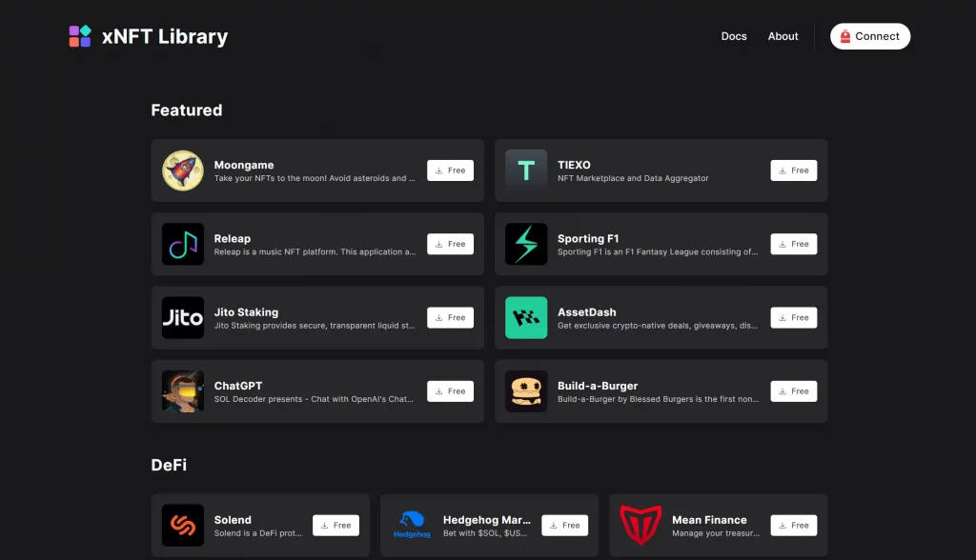Viewport: 976px width, 560px height.
Task: Select the Mean Finance red icon
Action: click(x=640, y=525)
